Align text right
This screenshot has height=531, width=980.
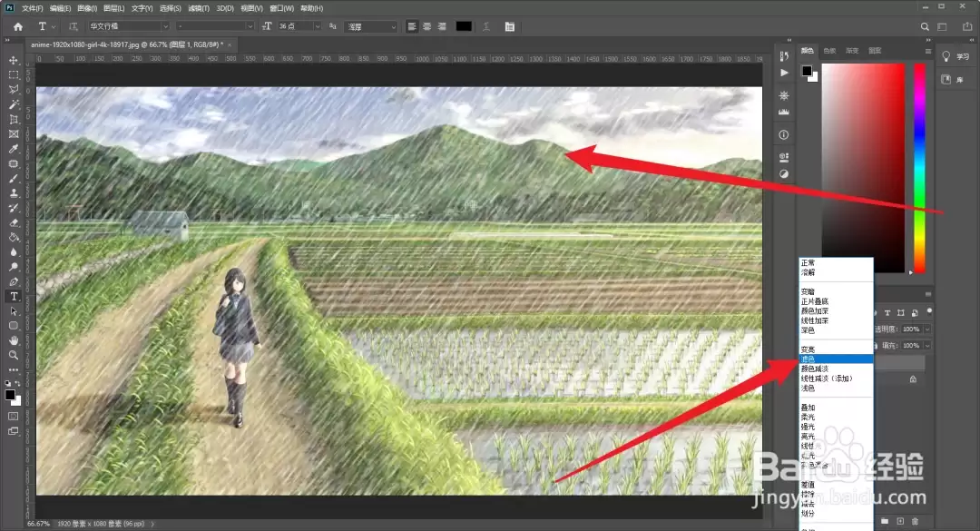[x=442, y=26]
